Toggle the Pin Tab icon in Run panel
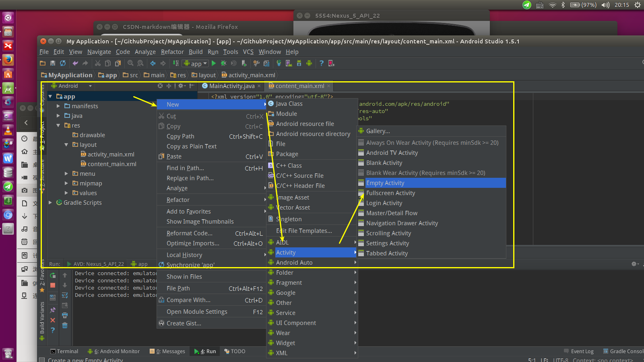644x362 pixels. point(53,310)
